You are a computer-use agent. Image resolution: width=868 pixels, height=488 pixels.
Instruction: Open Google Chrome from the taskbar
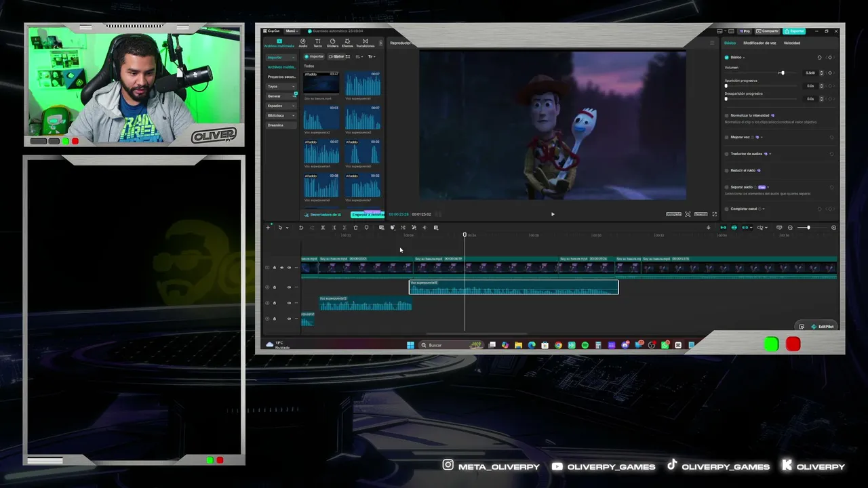point(558,345)
